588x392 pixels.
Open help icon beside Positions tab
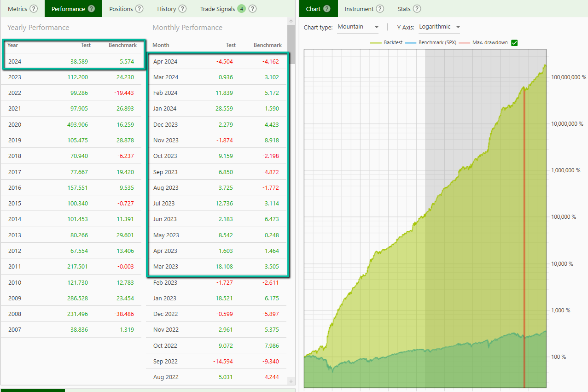click(140, 9)
